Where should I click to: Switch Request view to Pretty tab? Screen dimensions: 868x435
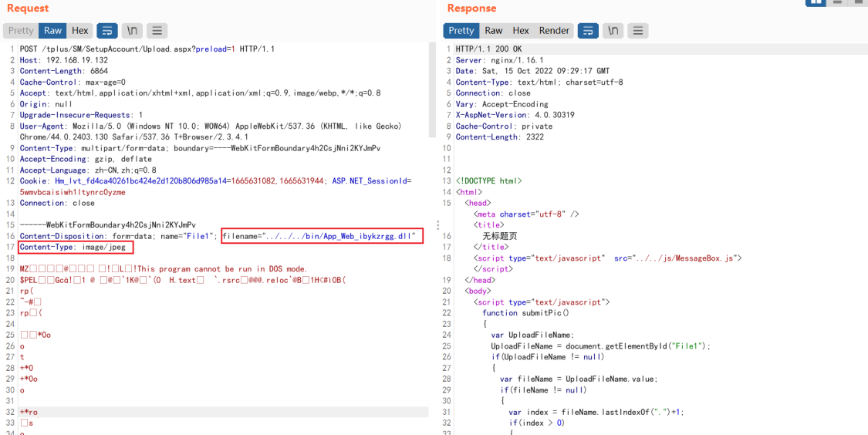(21, 30)
